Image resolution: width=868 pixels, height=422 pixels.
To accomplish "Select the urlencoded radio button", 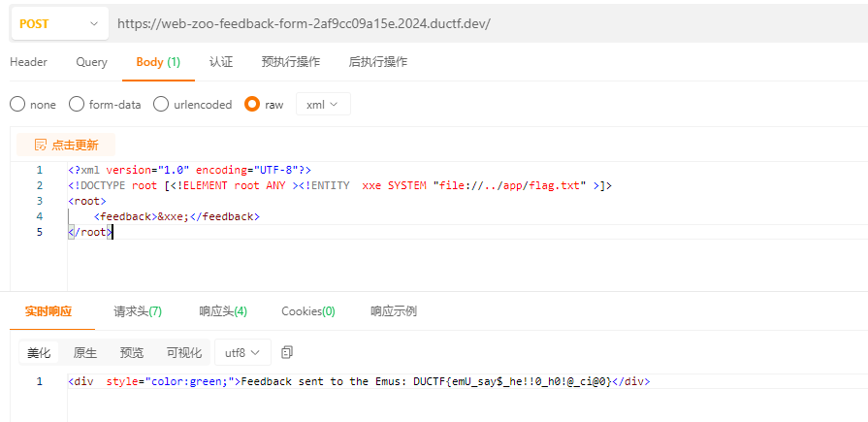I will [x=161, y=104].
